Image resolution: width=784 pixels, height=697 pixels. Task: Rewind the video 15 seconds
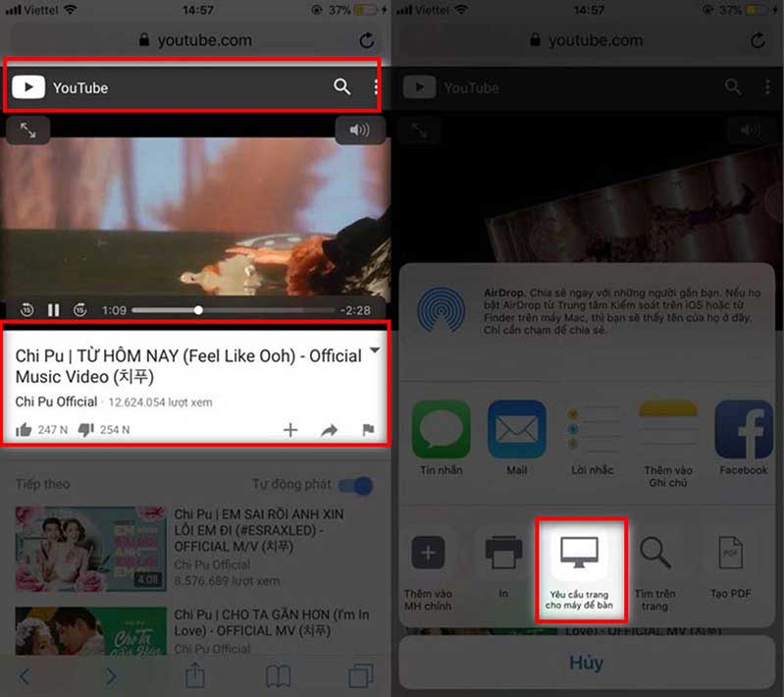tap(27, 310)
